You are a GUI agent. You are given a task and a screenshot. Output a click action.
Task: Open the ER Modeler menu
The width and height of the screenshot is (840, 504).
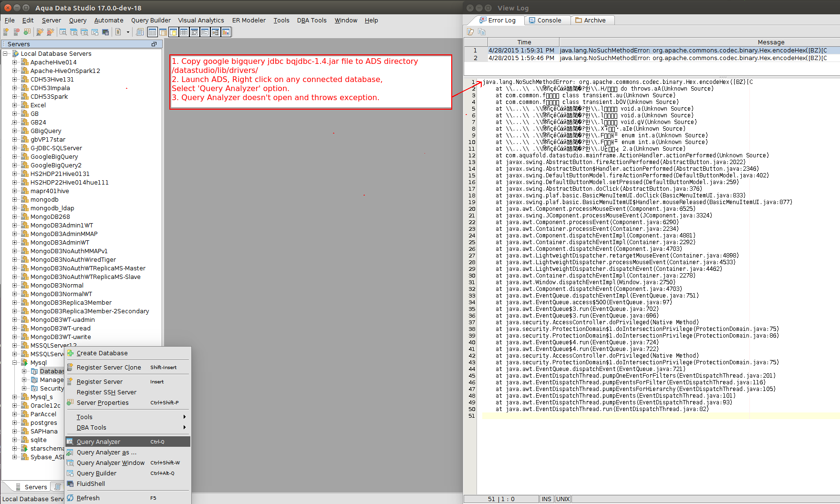coord(249,20)
